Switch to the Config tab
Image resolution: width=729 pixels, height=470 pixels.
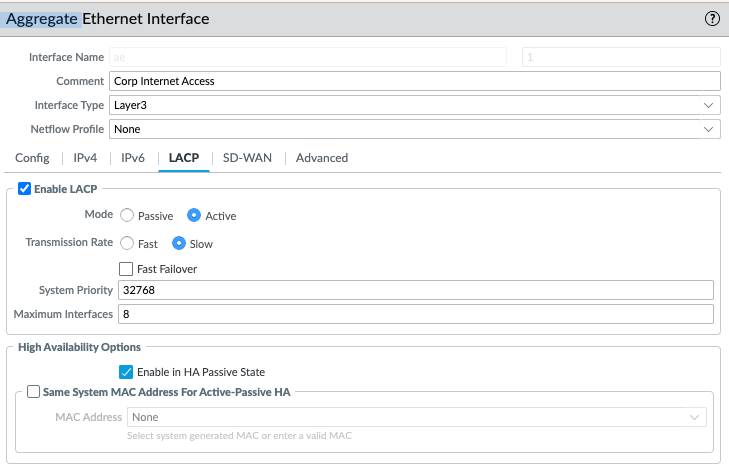tap(32, 158)
